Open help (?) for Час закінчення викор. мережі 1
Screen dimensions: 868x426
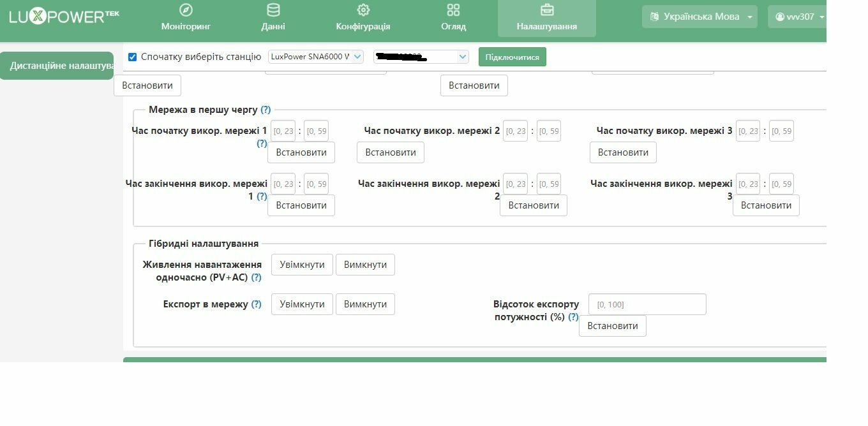262,196
